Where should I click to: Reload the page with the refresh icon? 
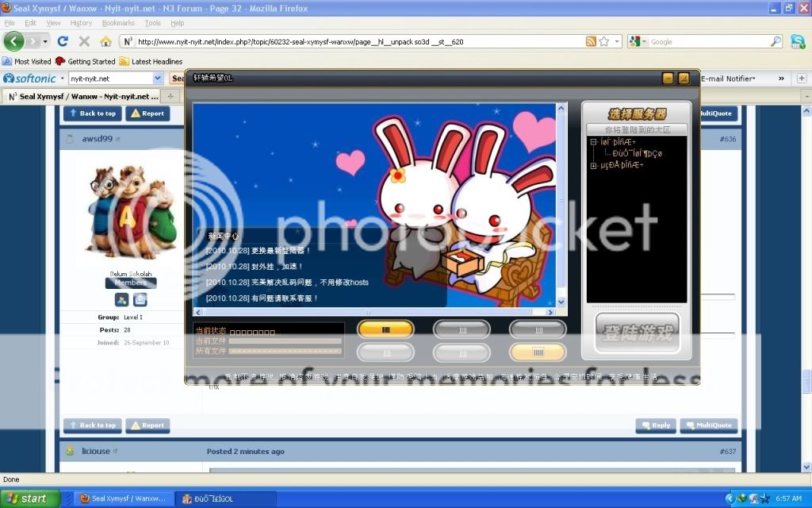coord(63,41)
